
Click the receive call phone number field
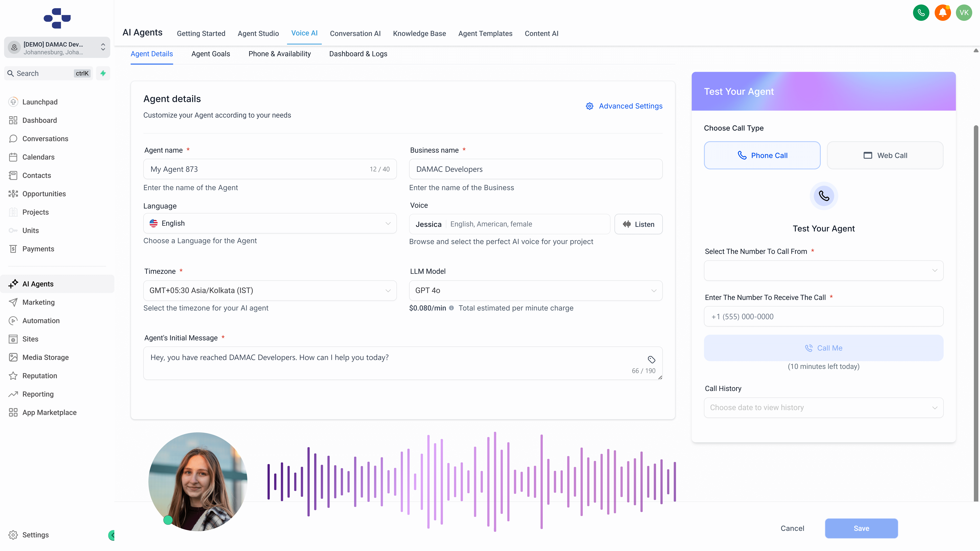823,316
